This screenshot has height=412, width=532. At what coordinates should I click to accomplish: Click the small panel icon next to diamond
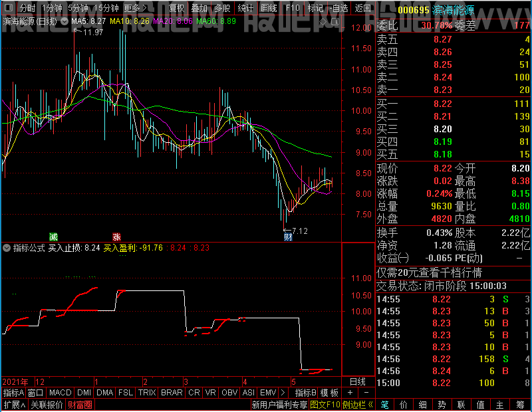tap(335, 22)
